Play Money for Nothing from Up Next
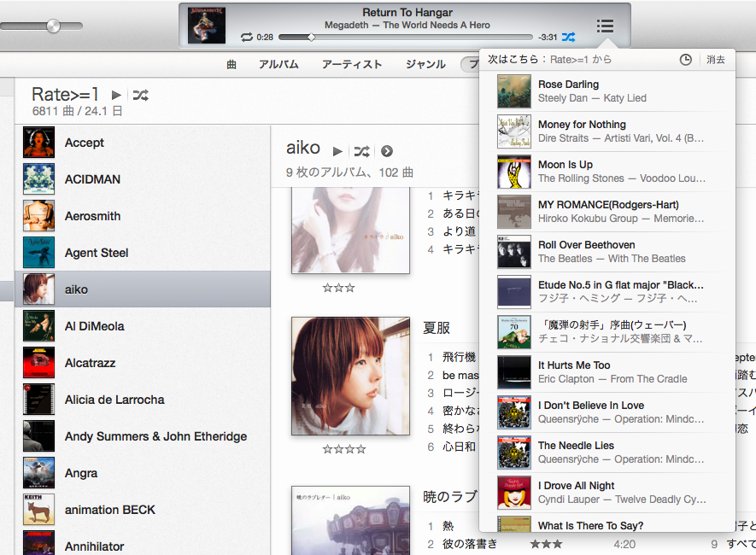 pyautogui.click(x=607, y=131)
